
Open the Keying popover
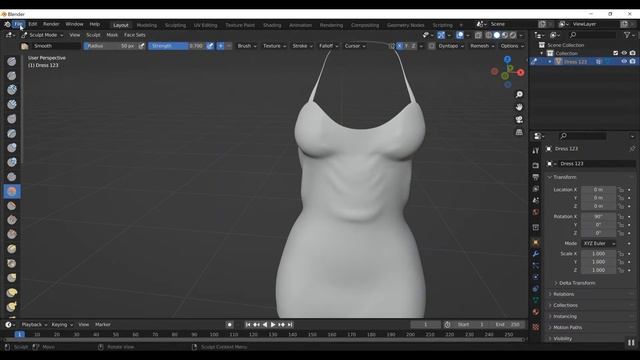pos(62,324)
